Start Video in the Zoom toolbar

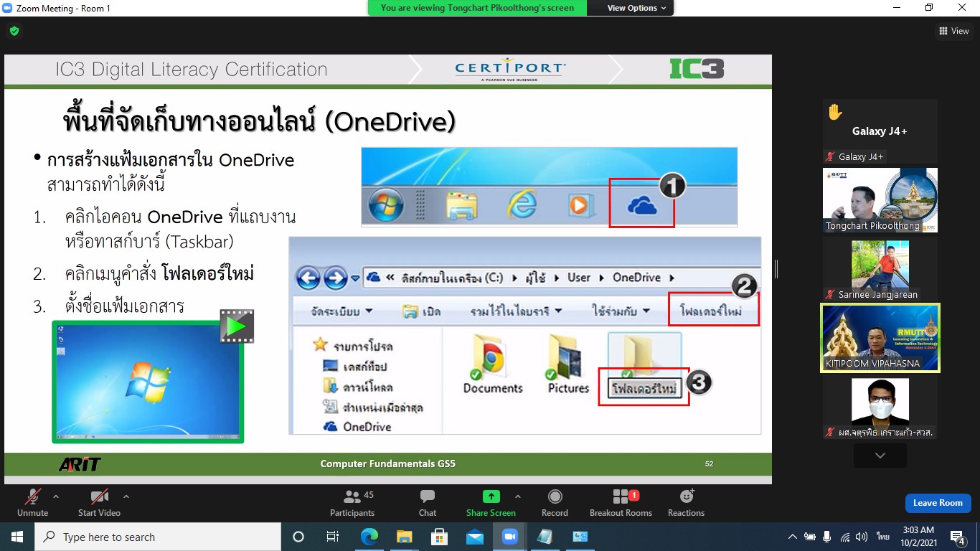pos(99,503)
